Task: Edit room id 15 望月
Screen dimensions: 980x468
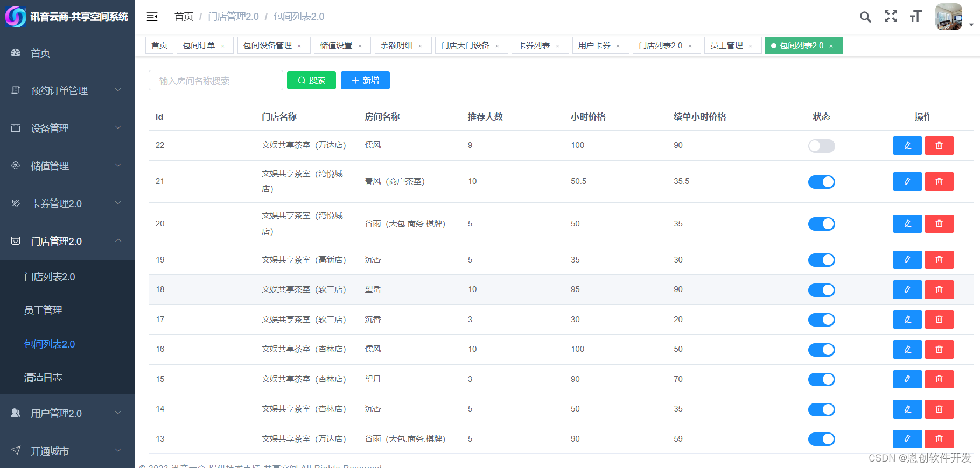Action: coord(907,379)
